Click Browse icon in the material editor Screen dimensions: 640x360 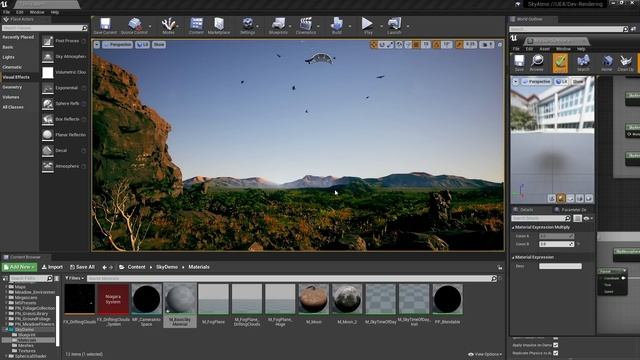click(537, 63)
